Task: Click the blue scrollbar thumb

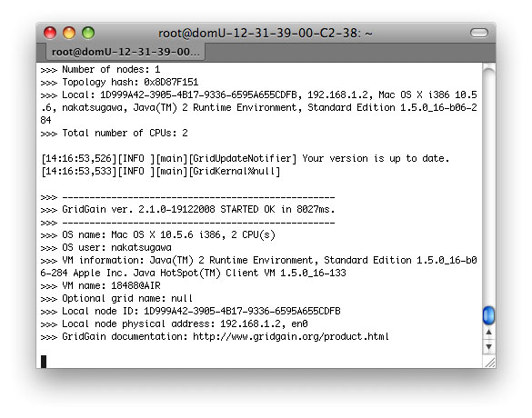Action: click(488, 315)
